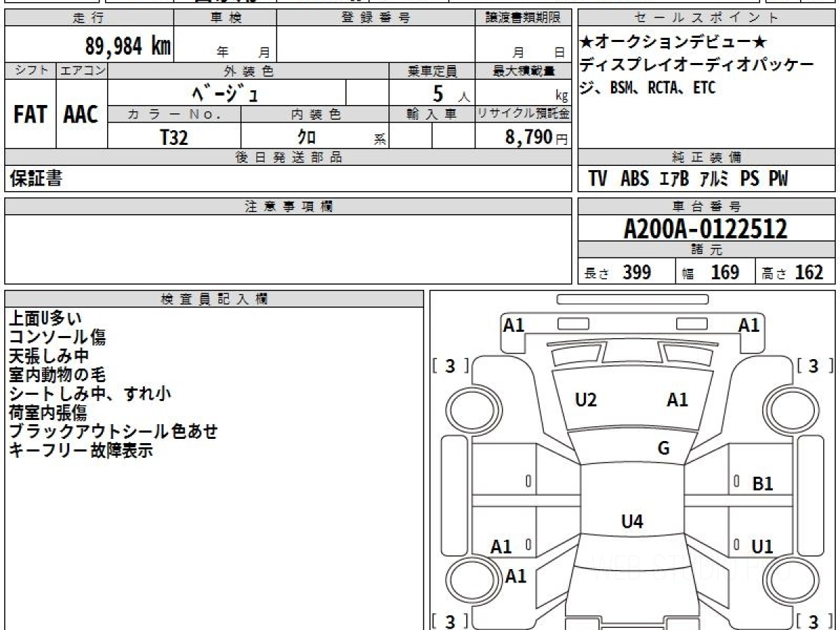The width and height of the screenshot is (840, 630).
Task: Click the B1 mark on the door
Action: (762, 484)
